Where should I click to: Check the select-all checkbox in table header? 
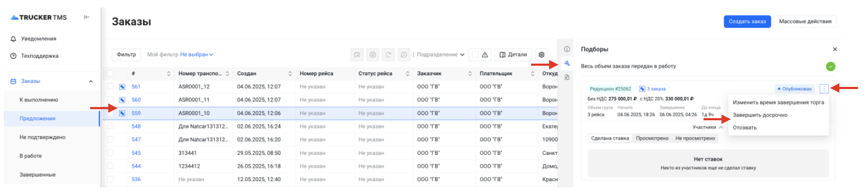pyautogui.click(x=110, y=73)
